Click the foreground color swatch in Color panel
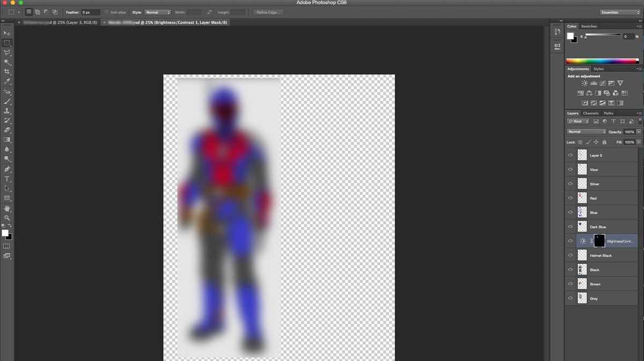This screenshot has height=361, width=644. click(571, 36)
